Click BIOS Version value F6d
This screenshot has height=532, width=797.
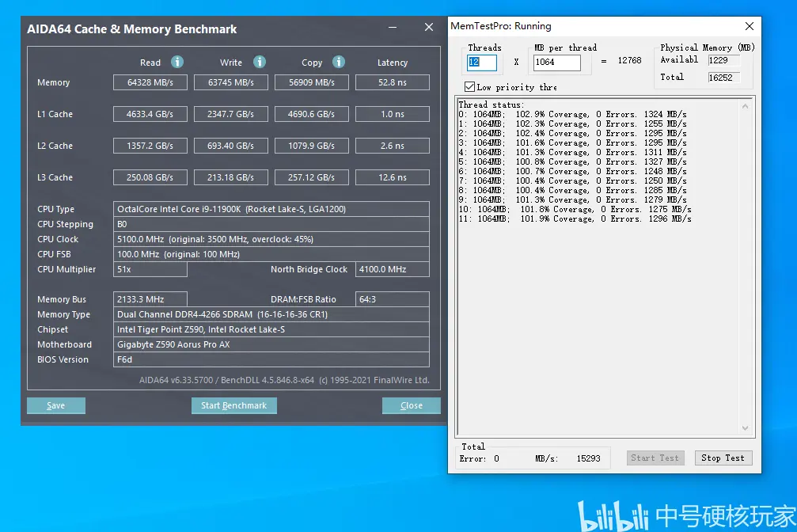271,359
